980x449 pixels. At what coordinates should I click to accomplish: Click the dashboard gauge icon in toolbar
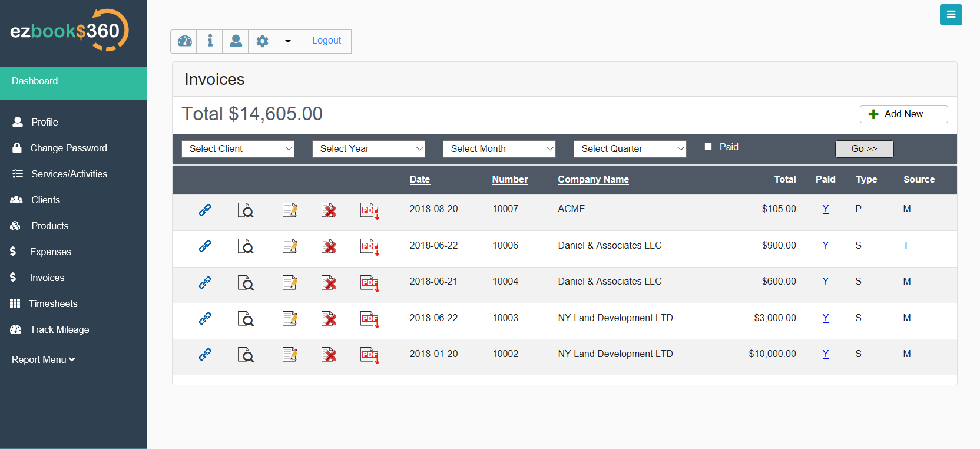click(x=184, y=41)
